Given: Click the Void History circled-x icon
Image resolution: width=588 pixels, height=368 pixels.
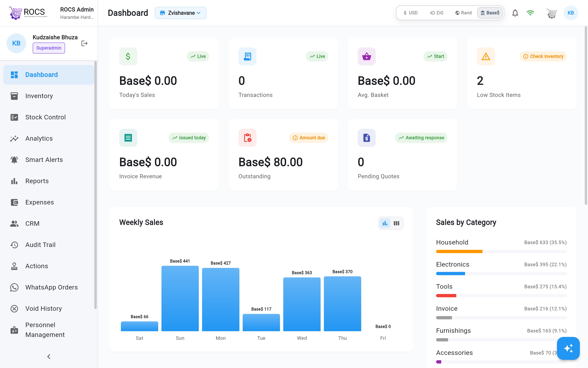Looking at the screenshot, I should point(14,309).
